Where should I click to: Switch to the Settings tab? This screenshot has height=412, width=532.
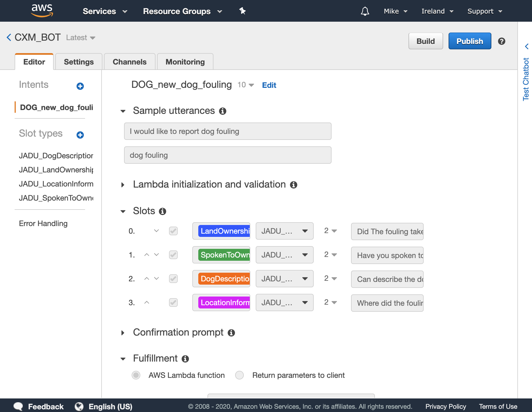[x=79, y=62]
